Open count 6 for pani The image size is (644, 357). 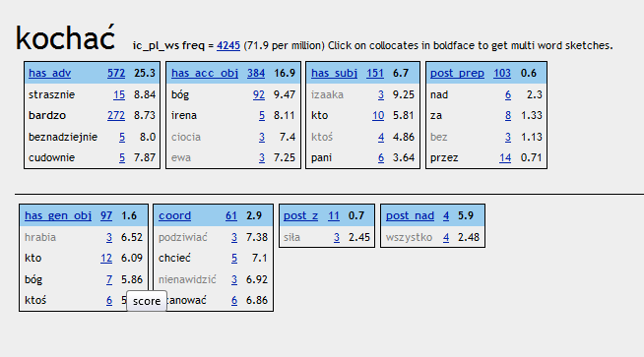381,158
